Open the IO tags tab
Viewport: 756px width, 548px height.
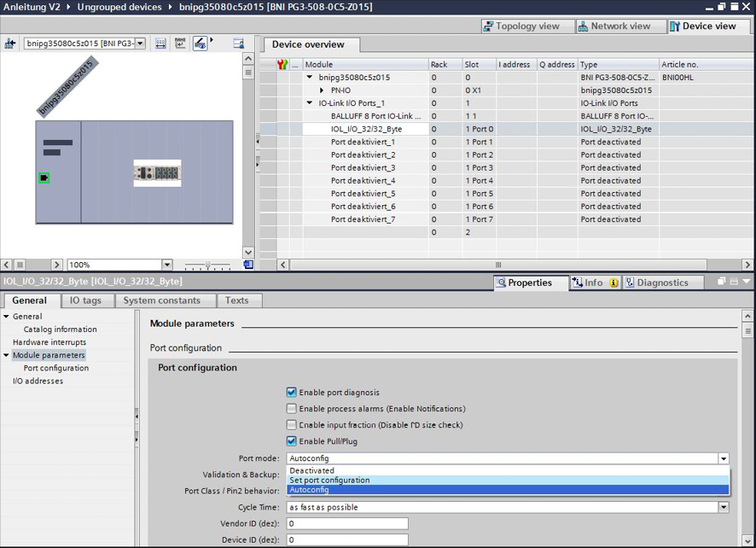coord(85,300)
